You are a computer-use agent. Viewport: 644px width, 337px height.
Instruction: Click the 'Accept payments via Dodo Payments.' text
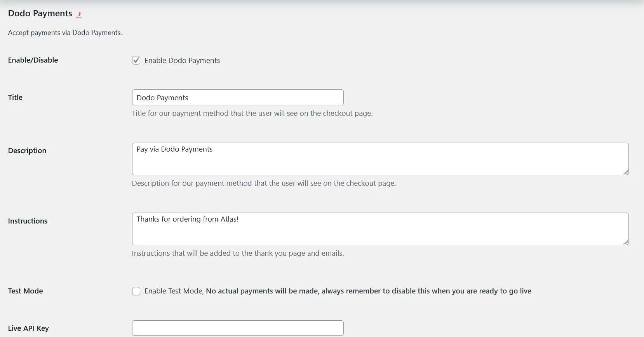click(65, 33)
